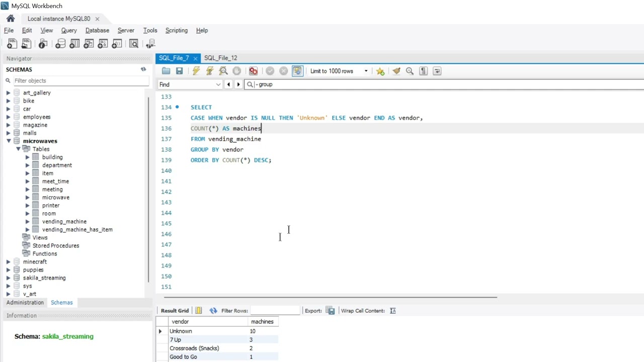Reconnect to DBMS toolbar icon
This screenshot has height=362, width=644.
click(150, 44)
